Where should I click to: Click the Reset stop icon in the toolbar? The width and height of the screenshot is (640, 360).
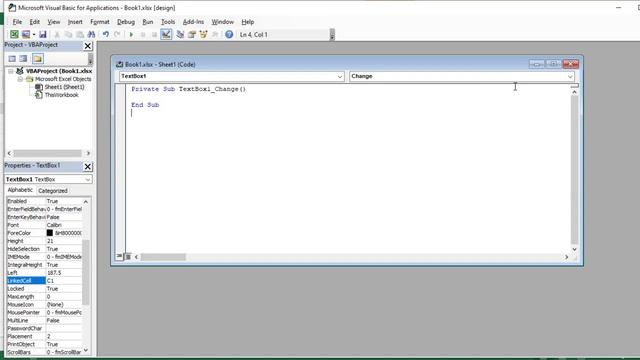154,35
